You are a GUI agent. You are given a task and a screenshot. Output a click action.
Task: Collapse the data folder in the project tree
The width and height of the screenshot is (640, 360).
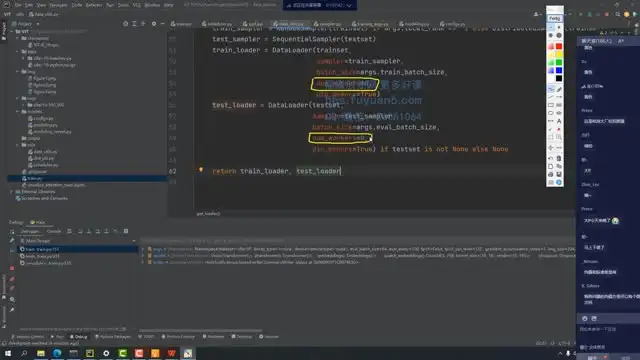pyautogui.click(x=18, y=52)
